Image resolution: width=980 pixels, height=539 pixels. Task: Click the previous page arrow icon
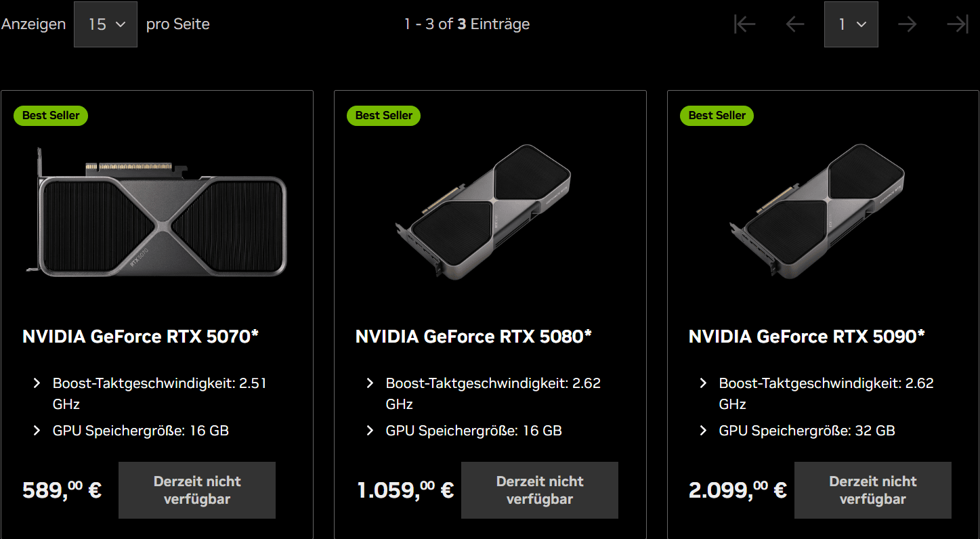pyautogui.click(x=795, y=24)
